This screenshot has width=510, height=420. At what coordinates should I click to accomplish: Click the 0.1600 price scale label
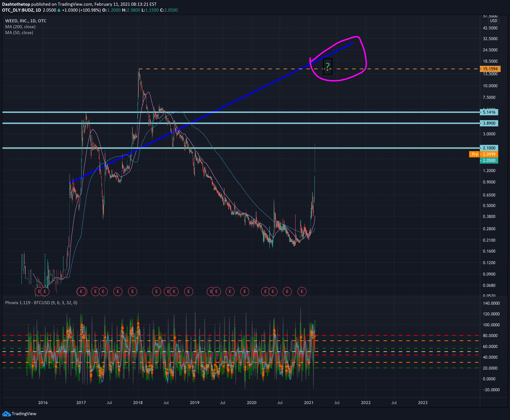tap(489, 251)
